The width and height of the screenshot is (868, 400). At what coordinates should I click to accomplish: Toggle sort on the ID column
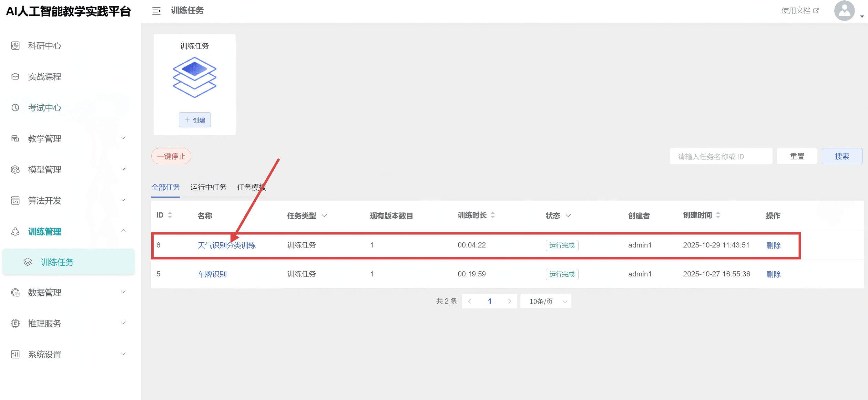coord(170,215)
